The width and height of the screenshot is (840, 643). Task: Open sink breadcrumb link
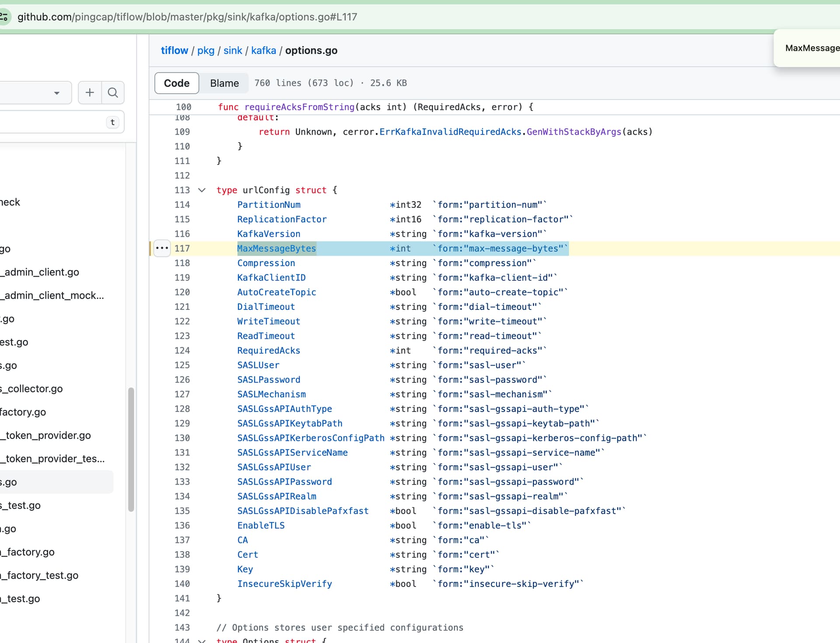tap(233, 50)
